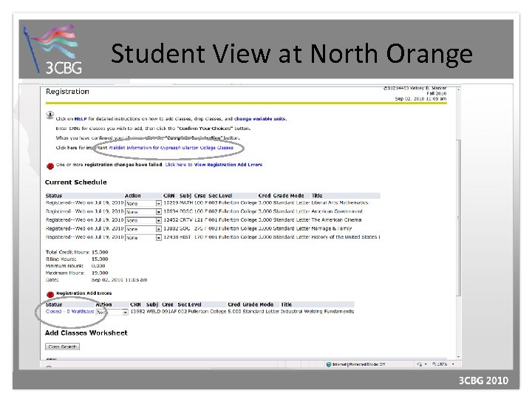
Task: Click the red error icon beside registration changes failed
Action: pyautogui.click(x=50, y=166)
